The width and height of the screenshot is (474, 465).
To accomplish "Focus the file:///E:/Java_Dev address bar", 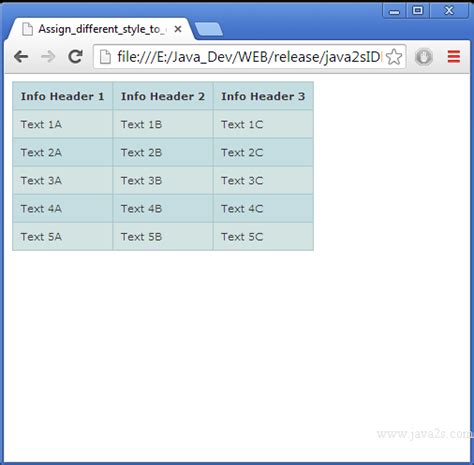I will pyautogui.click(x=248, y=57).
